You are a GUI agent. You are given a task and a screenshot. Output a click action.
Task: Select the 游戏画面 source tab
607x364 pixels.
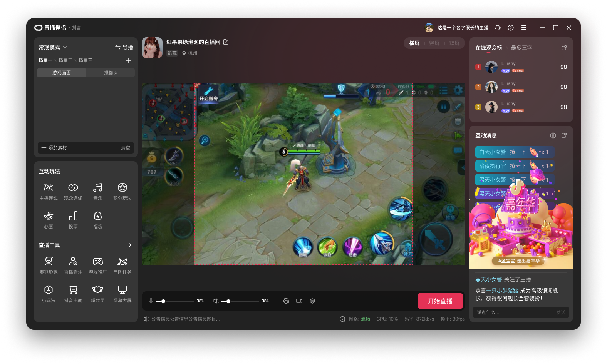tap(62, 73)
